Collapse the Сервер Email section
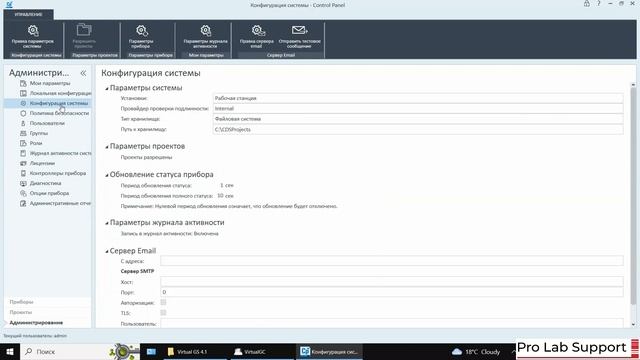 107,251
